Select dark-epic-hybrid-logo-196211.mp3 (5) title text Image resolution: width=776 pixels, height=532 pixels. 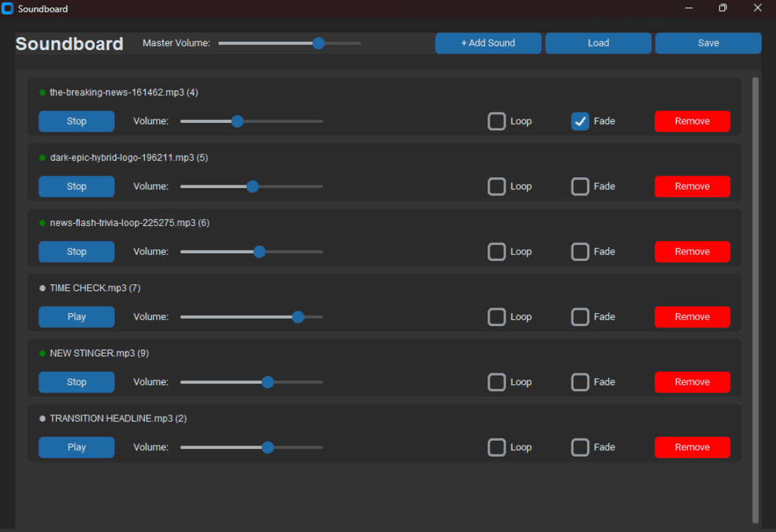click(x=128, y=158)
